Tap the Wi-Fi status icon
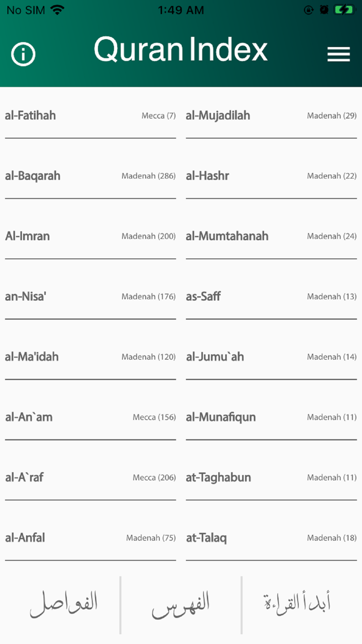The width and height of the screenshot is (362, 644). (56, 9)
